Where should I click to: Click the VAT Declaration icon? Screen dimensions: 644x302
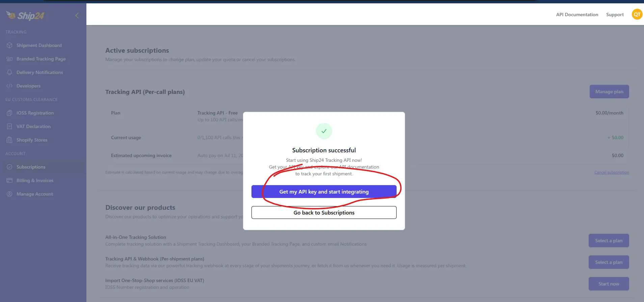coord(9,126)
